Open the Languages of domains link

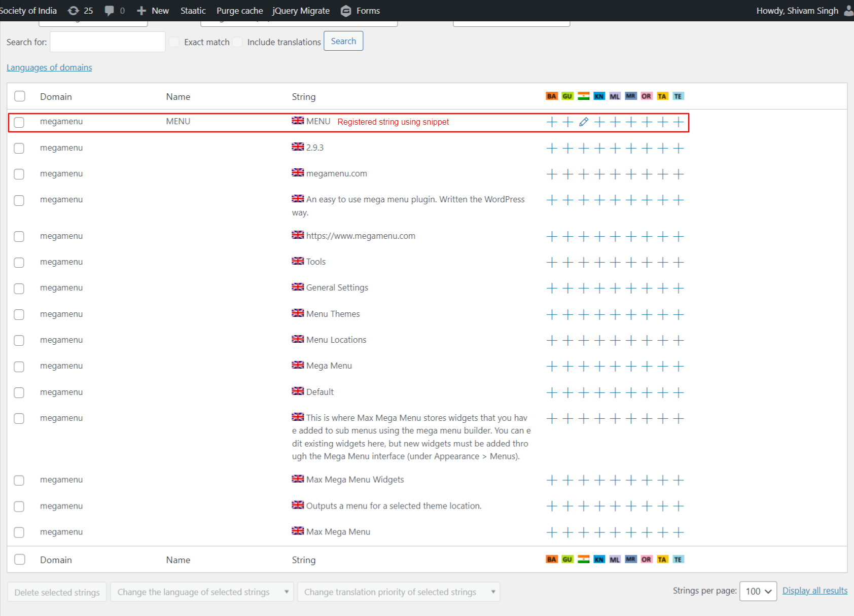pos(49,67)
